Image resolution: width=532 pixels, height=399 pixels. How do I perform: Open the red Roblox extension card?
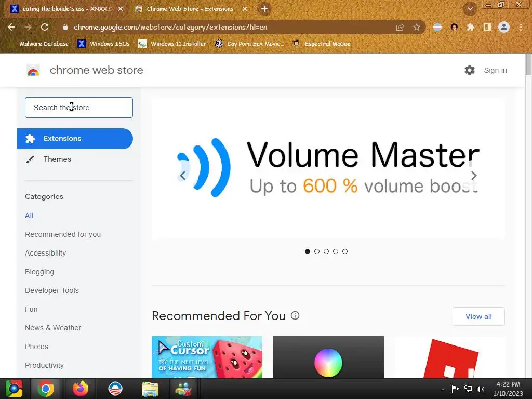(449, 357)
